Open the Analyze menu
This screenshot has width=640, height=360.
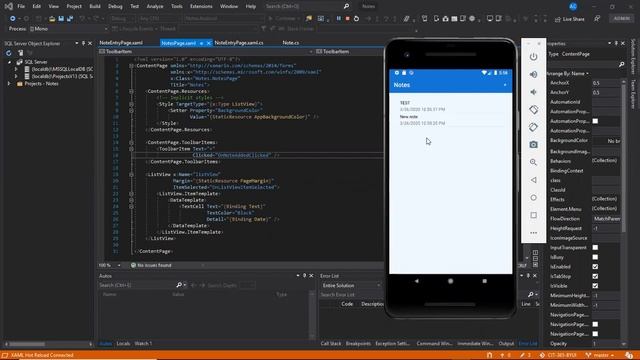tap(155, 6)
